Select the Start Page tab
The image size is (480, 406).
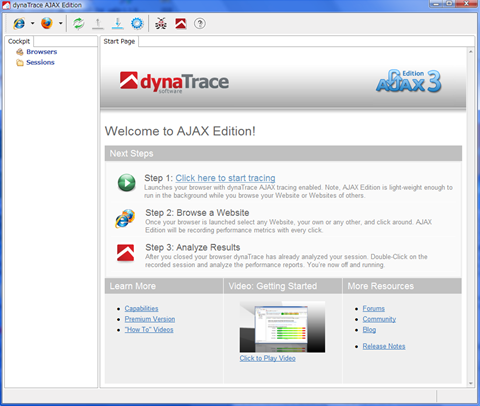pos(119,41)
